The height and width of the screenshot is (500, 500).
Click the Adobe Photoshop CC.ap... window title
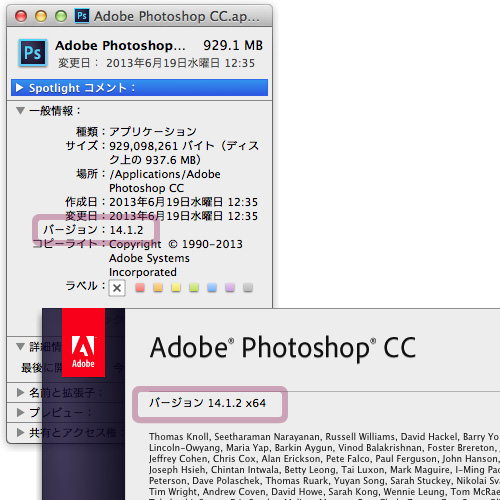coord(177,16)
